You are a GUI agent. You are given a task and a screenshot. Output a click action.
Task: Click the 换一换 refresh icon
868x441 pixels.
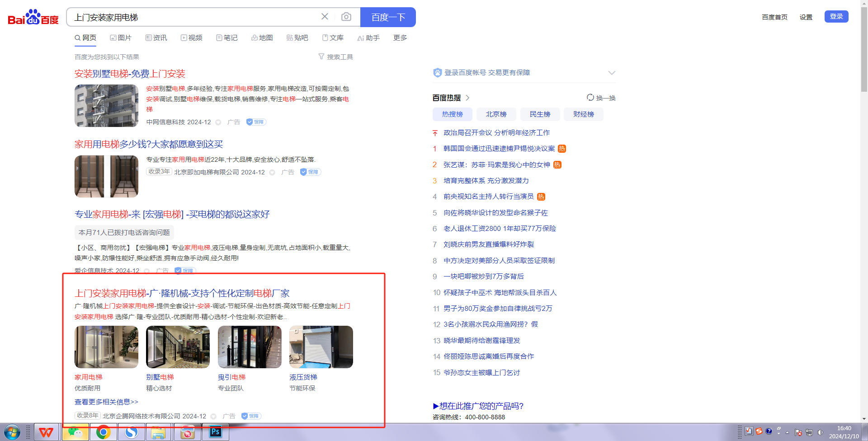(x=590, y=98)
